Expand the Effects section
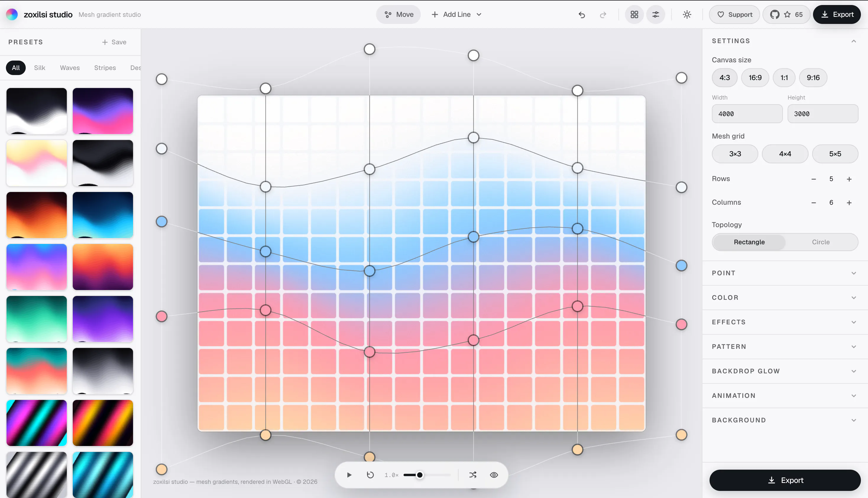 click(x=785, y=322)
